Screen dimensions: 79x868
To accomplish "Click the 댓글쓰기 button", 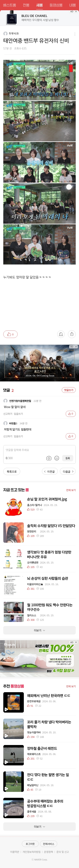I will 69,390.
